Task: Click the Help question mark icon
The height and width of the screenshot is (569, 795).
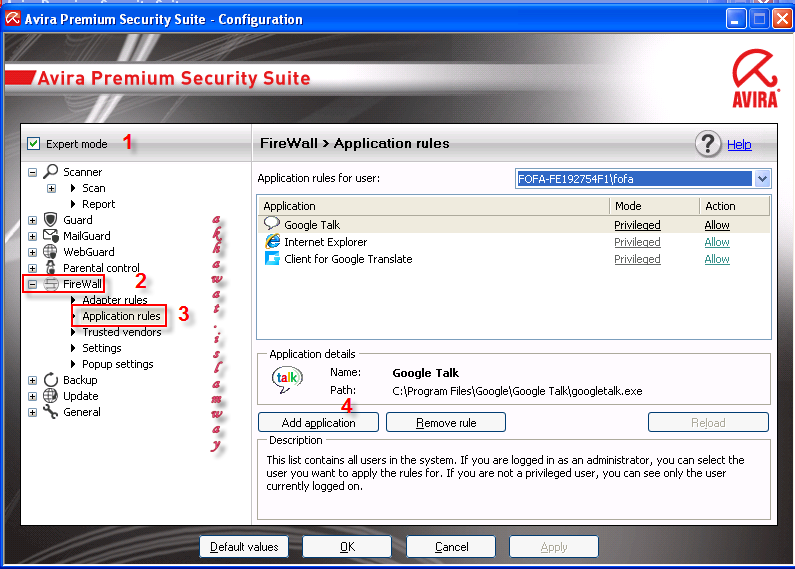Action: 708,144
